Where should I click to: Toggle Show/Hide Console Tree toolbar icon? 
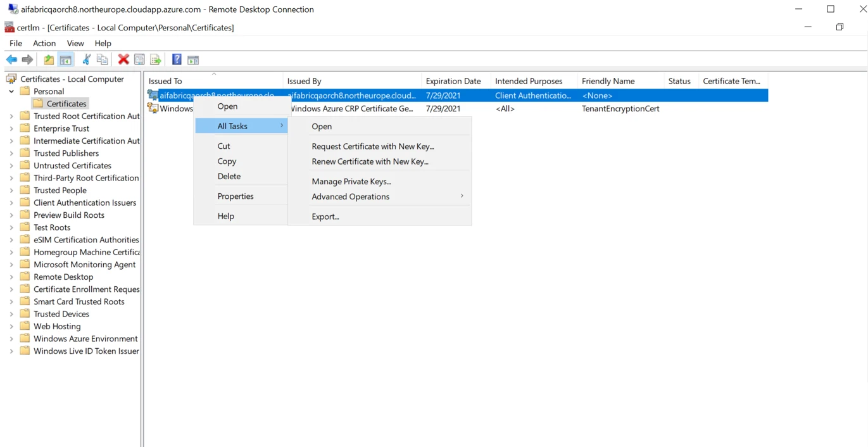[65, 60]
